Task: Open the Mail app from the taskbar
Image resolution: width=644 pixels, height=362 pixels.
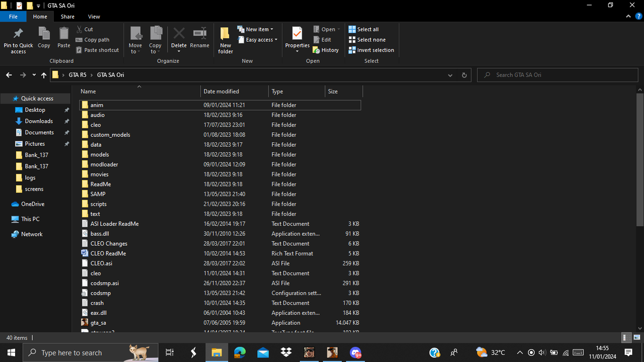Action: (x=263, y=352)
